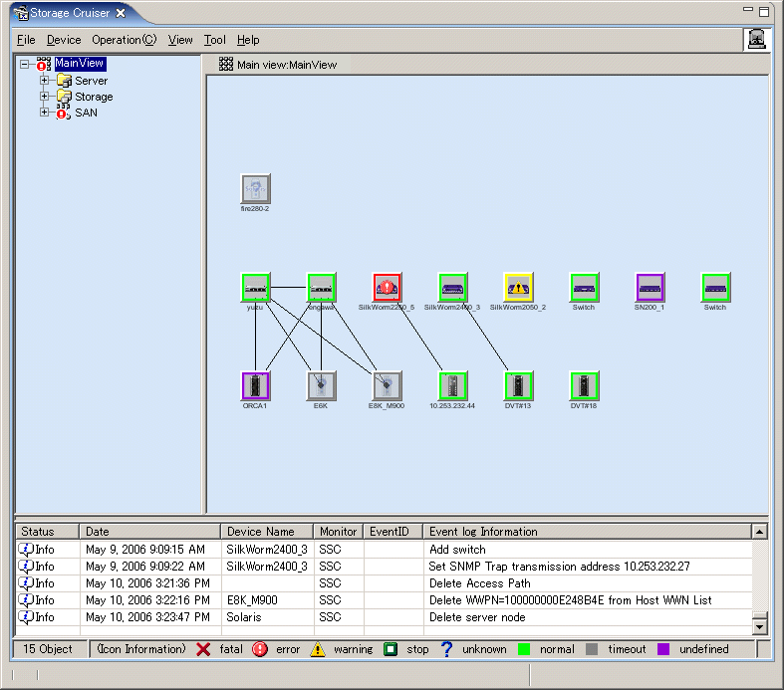The height and width of the screenshot is (690, 784).
Task: Click the fatal X legend icon
Action: [x=203, y=649]
